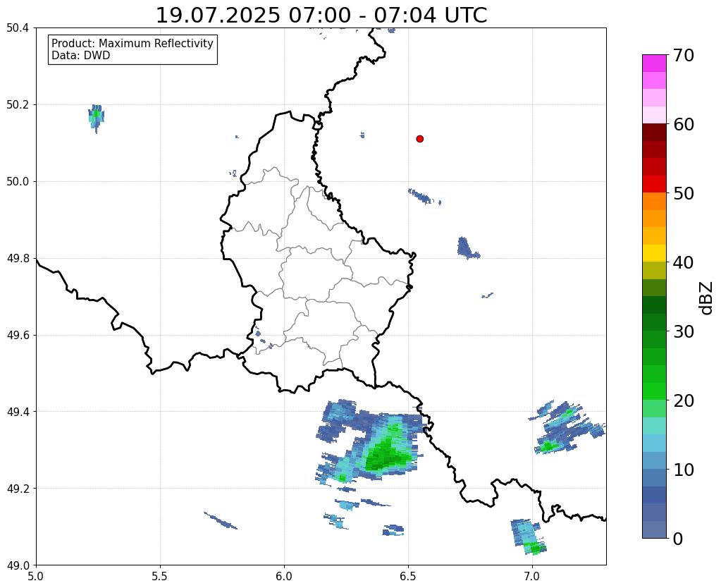Click the colorbar tick label '10'
The height and width of the screenshot is (588, 721).
click(x=683, y=469)
